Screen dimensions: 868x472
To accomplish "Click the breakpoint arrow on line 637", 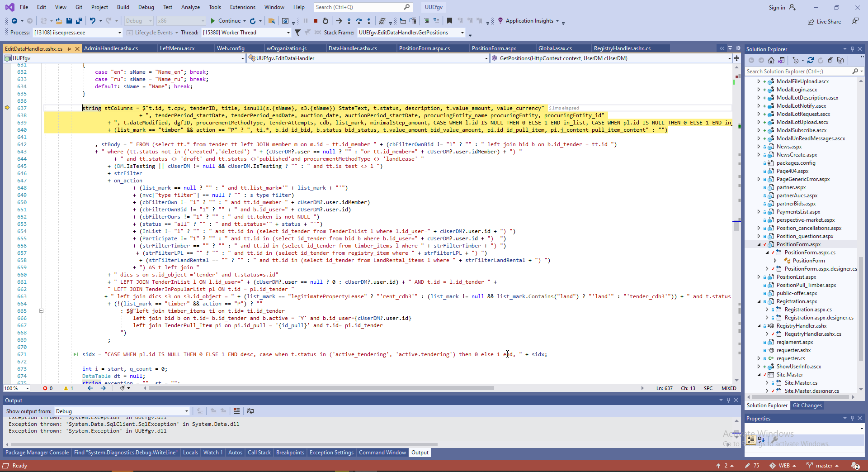I will click(7, 108).
